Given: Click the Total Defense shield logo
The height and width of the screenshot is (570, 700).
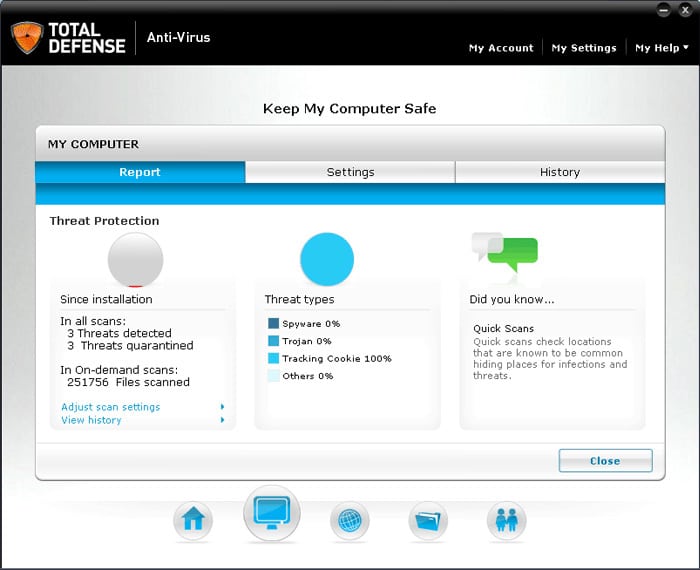Looking at the screenshot, I should (x=27, y=38).
